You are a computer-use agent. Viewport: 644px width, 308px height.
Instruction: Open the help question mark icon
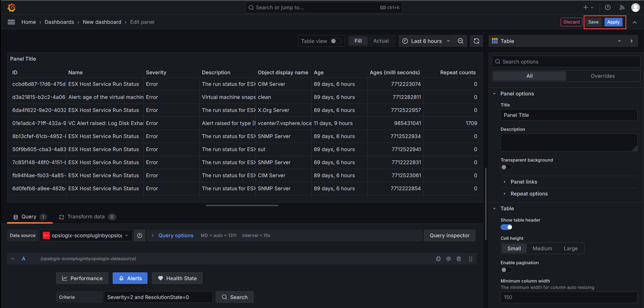click(x=608, y=8)
